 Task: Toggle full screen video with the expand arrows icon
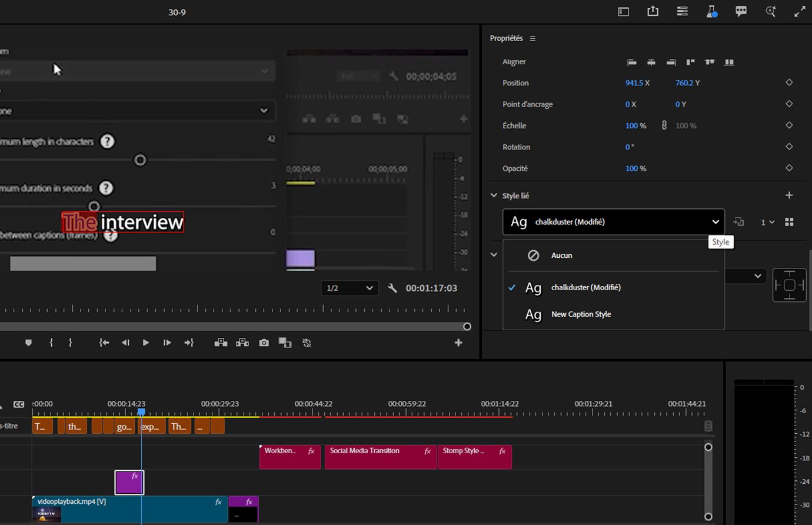(x=800, y=11)
